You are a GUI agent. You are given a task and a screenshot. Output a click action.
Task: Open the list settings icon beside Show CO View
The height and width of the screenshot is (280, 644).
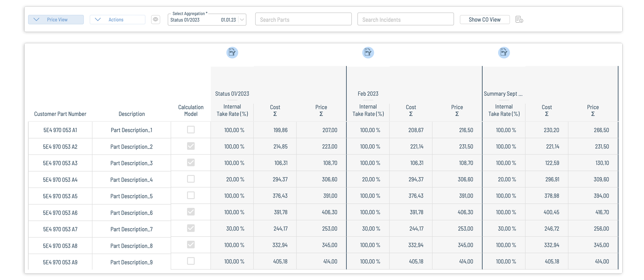pyautogui.click(x=519, y=20)
